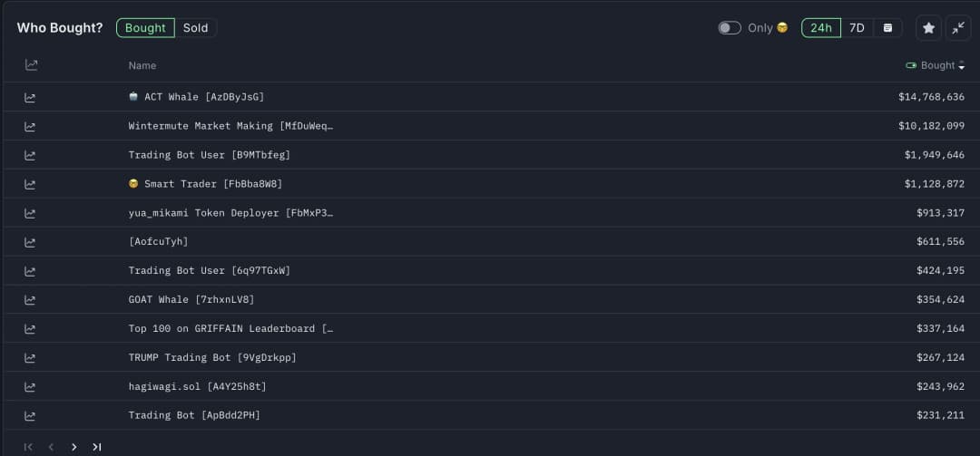Click chart icon beside GOAT Whale
This screenshot has height=456, width=980.
click(30, 299)
